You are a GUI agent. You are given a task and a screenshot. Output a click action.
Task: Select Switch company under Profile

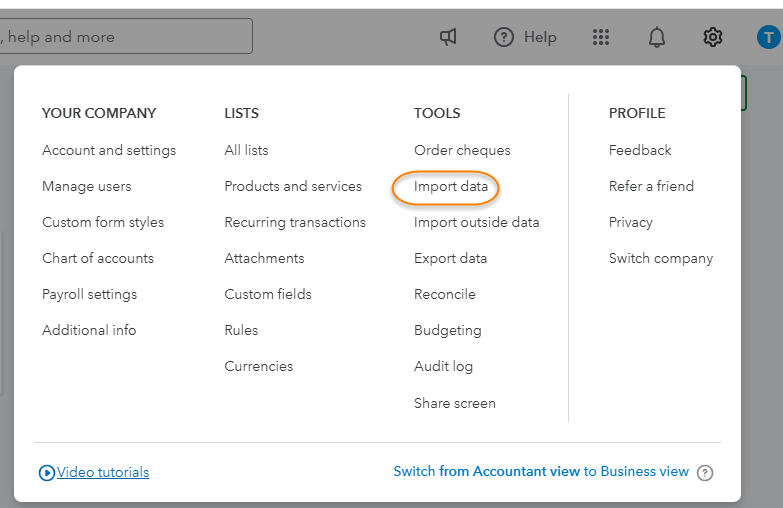tap(661, 258)
